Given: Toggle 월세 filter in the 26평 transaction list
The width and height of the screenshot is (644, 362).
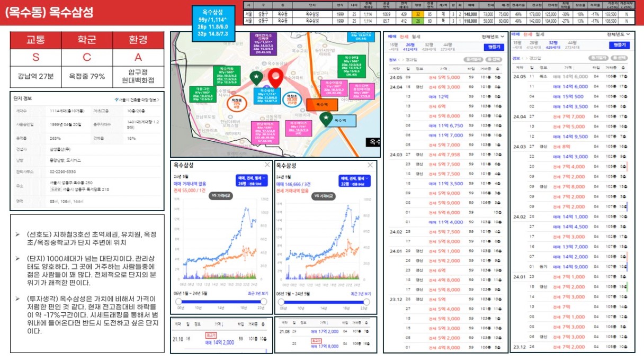Looking at the screenshot, I should pos(416,37).
